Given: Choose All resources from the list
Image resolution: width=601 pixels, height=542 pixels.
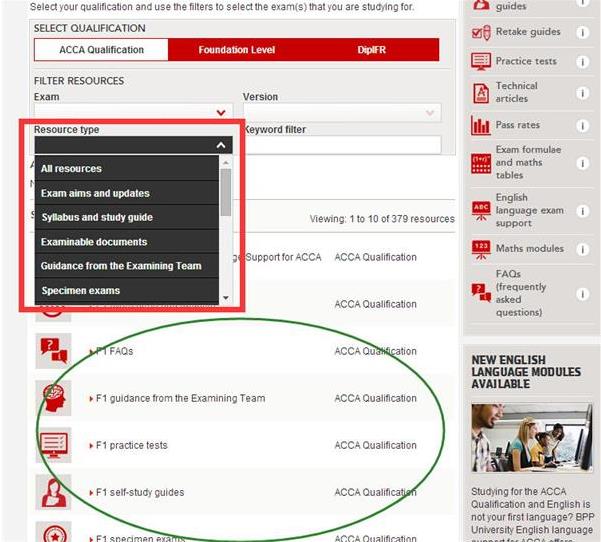Looking at the screenshot, I should pyautogui.click(x=126, y=169).
